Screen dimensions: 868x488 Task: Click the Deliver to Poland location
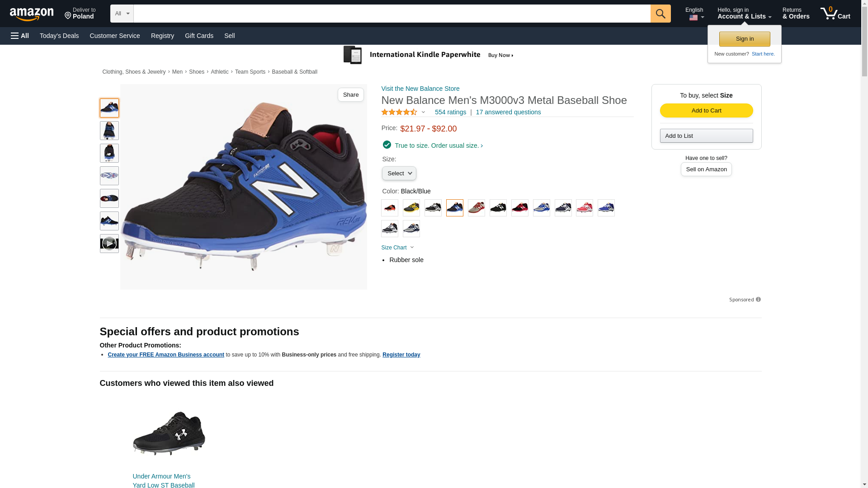click(80, 14)
